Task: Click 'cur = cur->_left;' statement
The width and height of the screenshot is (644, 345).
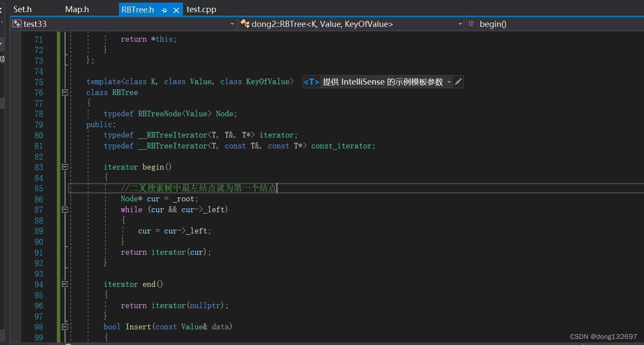Action: (x=175, y=231)
